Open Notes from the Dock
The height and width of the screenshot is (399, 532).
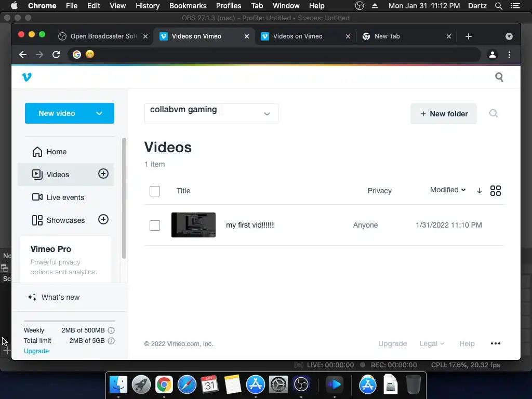pyautogui.click(x=233, y=384)
